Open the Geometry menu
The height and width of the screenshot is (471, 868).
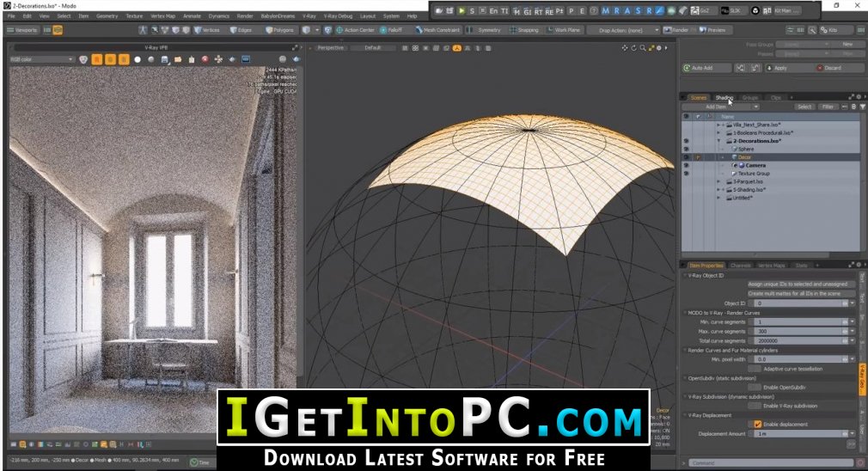coord(107,16)
